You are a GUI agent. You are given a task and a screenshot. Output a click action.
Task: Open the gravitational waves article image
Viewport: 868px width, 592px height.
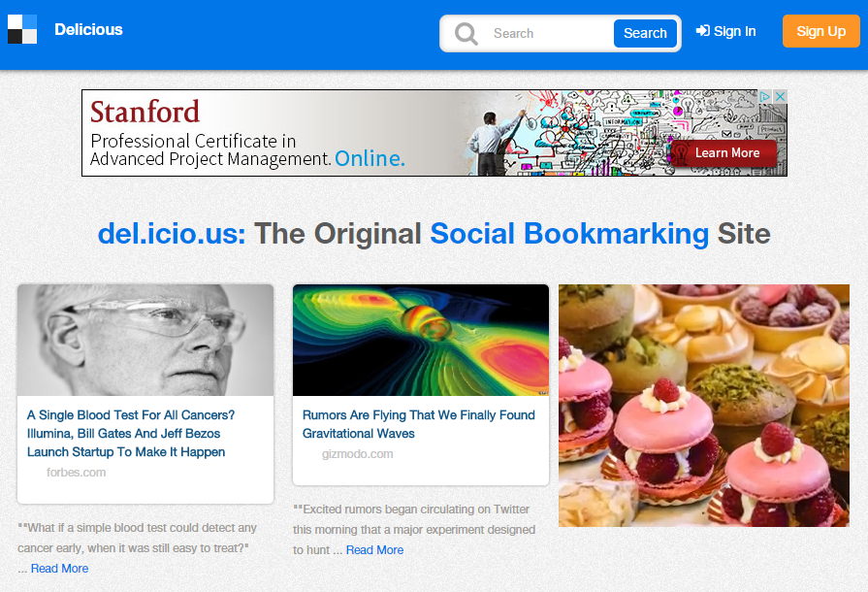[421, 340]
